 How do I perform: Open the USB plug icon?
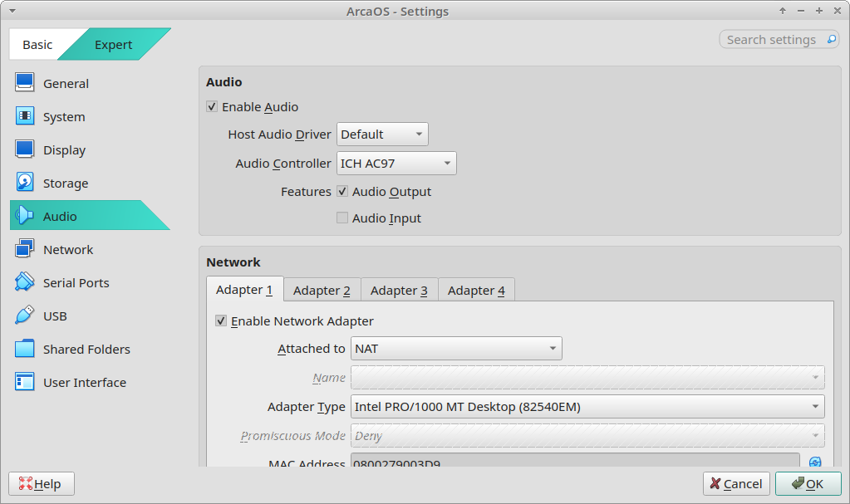click(24, 316)
